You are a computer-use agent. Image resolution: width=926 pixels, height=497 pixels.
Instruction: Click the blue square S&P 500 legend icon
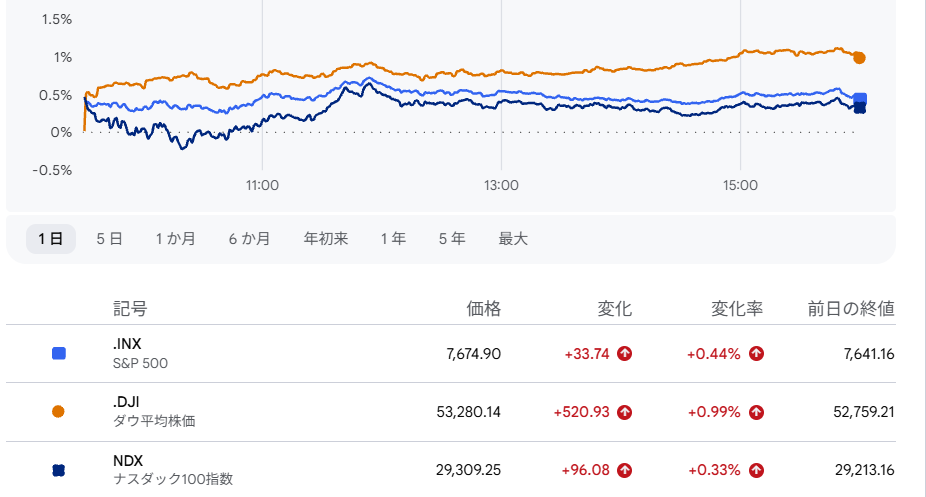click(58, 354)
